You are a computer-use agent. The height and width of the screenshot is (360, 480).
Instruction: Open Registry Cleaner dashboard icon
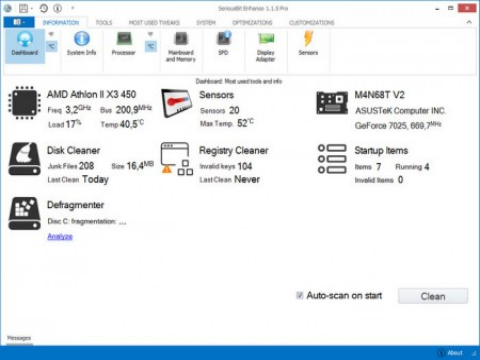177,159
